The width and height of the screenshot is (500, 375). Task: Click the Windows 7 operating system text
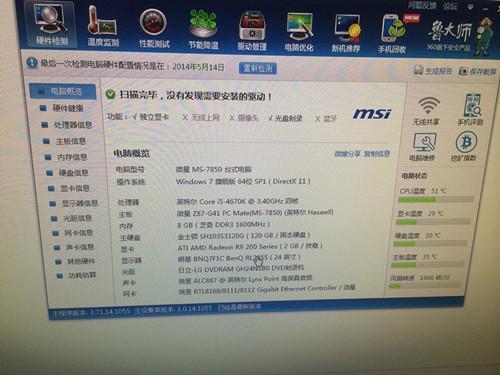pos(243,181)
